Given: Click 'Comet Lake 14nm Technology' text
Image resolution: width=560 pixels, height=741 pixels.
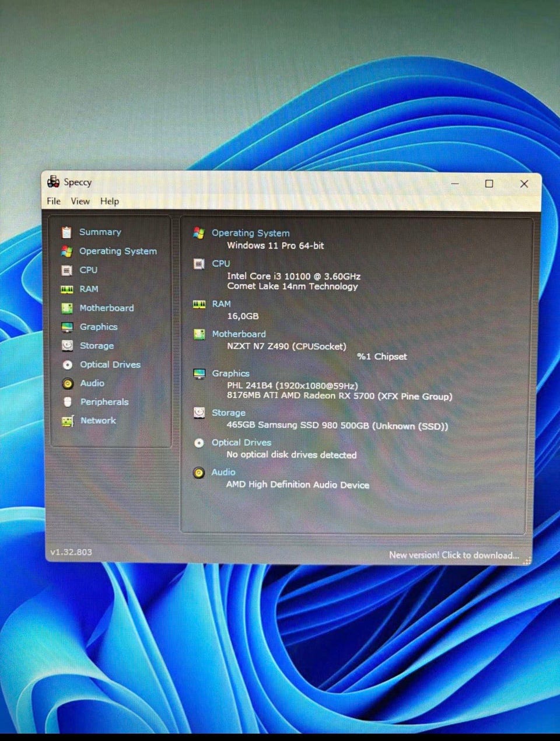Looking at the screenshot, I should tap(293, 286).
